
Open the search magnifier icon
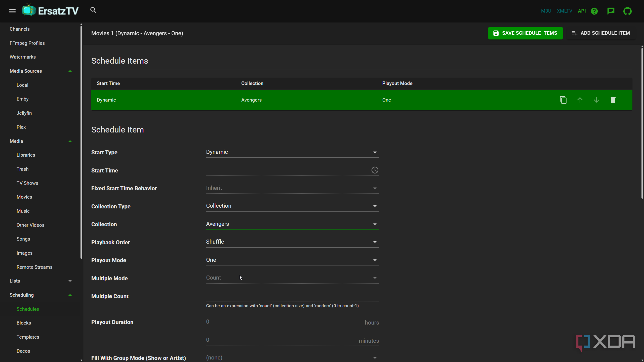pos(93,10)
